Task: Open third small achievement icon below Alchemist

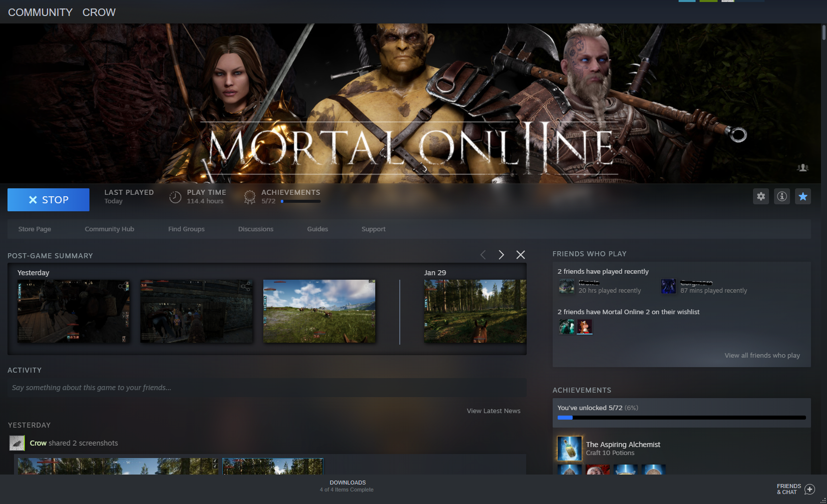Action: 626,470
